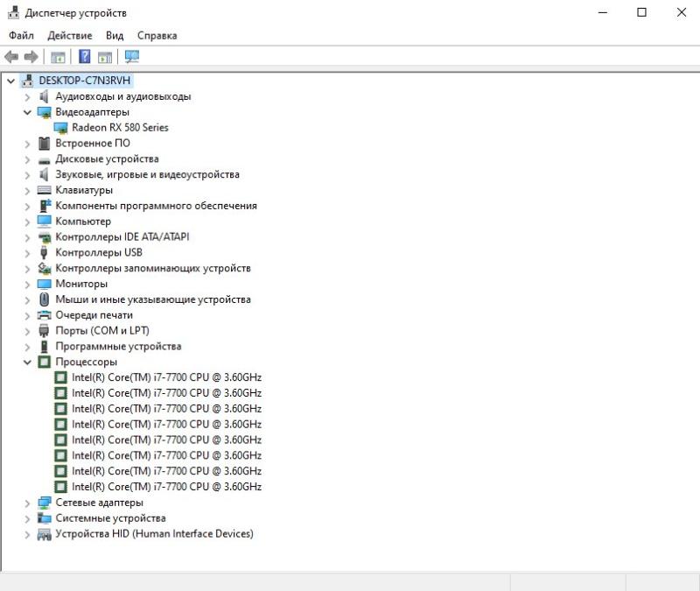This screenshot has width=700, height=591.
Task: Click the Порты (COM и LPT) connector icon
Action: (44, 331)
